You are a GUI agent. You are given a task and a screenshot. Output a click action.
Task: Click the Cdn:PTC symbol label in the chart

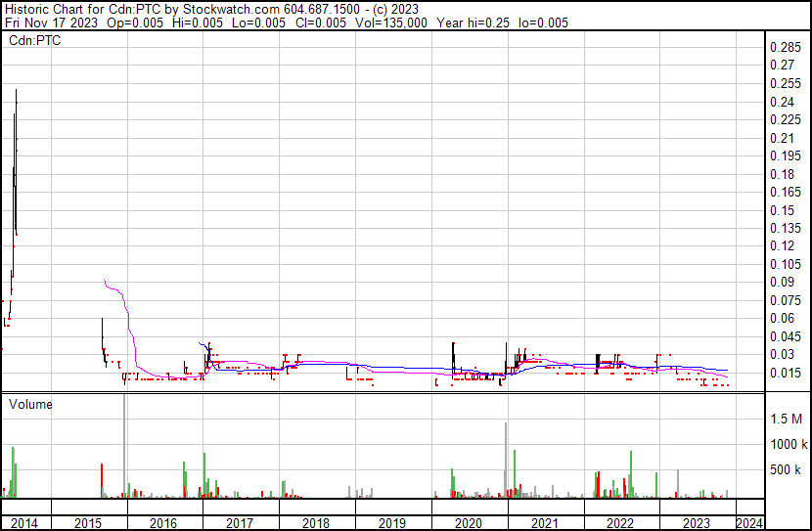[34, 40]
